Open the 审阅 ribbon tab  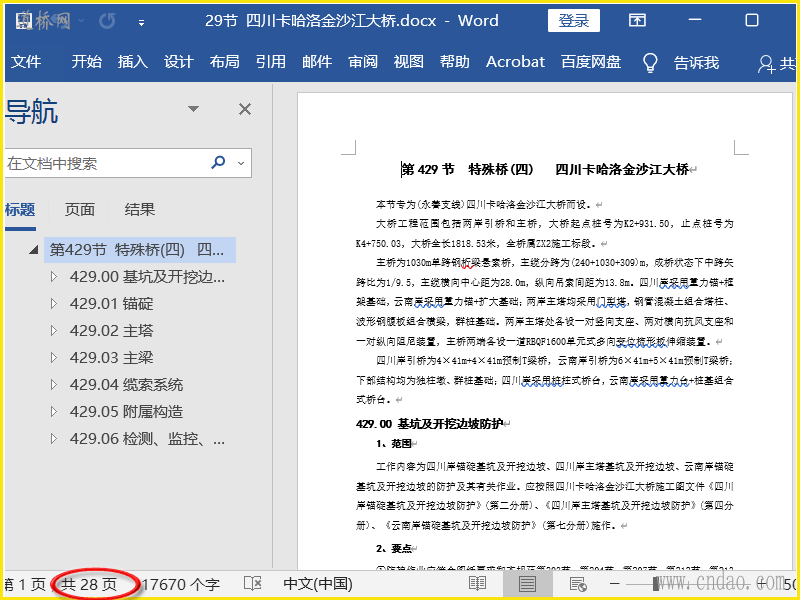pos(363,62)
